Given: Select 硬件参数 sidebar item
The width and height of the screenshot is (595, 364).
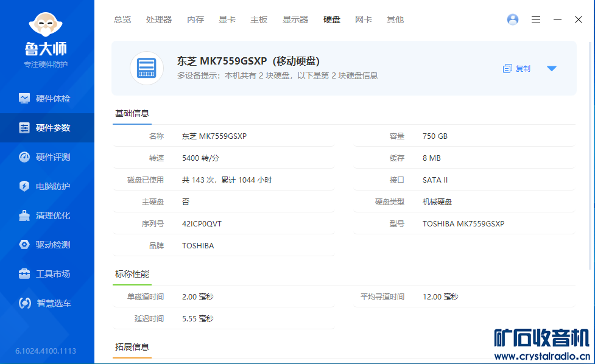Looking at the screenshot, I should click(47, 128).
